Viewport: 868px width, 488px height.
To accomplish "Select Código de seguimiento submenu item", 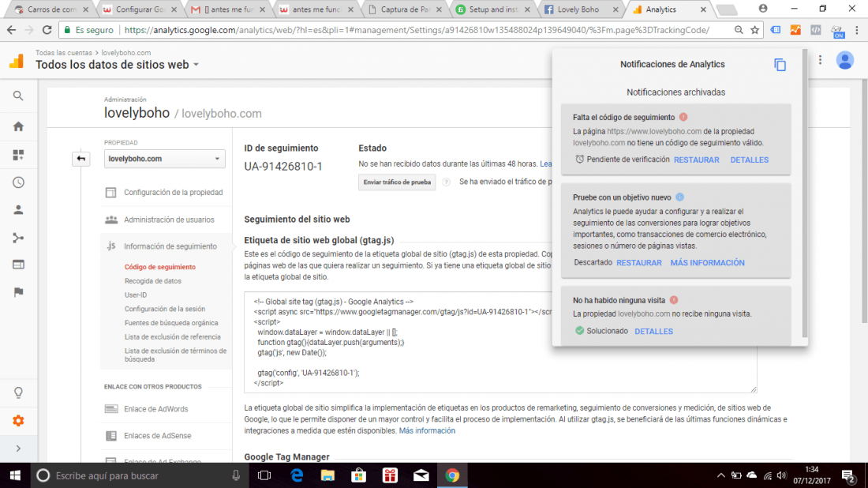I will point(160,267).
